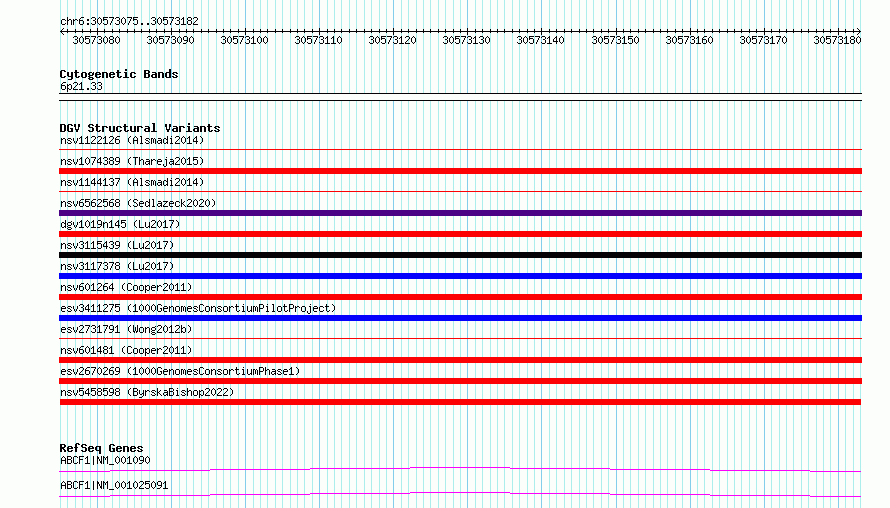
Task: Open gene ABCF1|NM_001090 label
Action: pos(105,460)
